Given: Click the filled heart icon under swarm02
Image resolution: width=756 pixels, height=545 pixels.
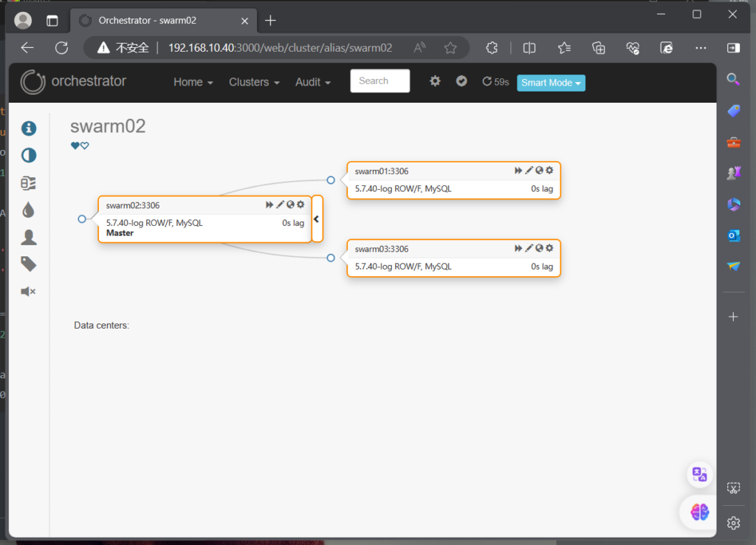Looking at the screenshot, I should coord(75,145).
